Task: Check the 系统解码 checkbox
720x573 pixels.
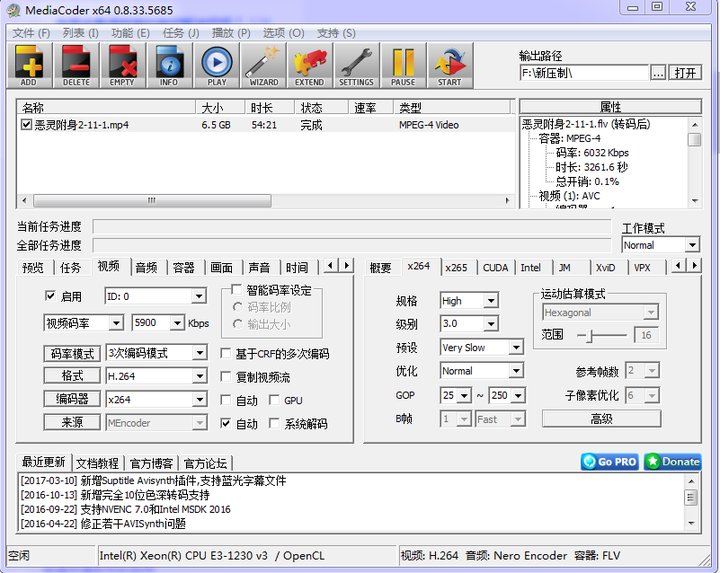Action: click(x=274, y=423)
